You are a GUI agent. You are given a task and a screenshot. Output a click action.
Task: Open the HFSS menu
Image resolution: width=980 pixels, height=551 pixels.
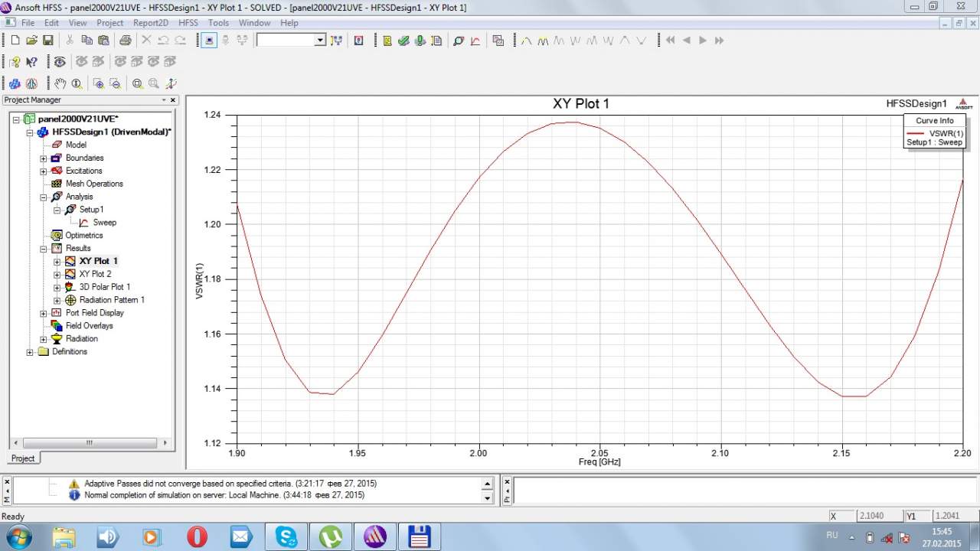pos(188,23)
